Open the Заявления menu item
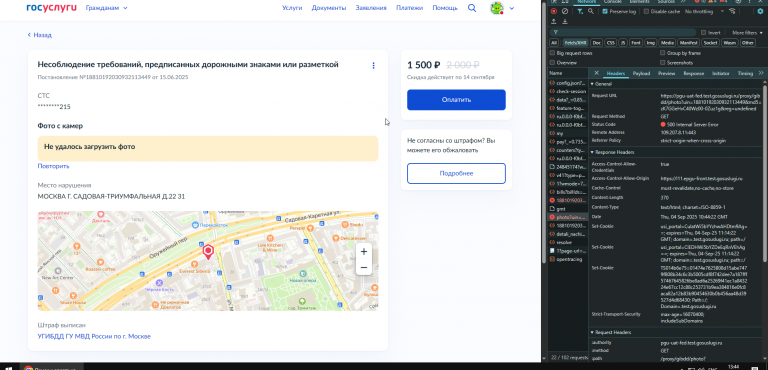The image size is (768, 370). (x=371, y=8)
